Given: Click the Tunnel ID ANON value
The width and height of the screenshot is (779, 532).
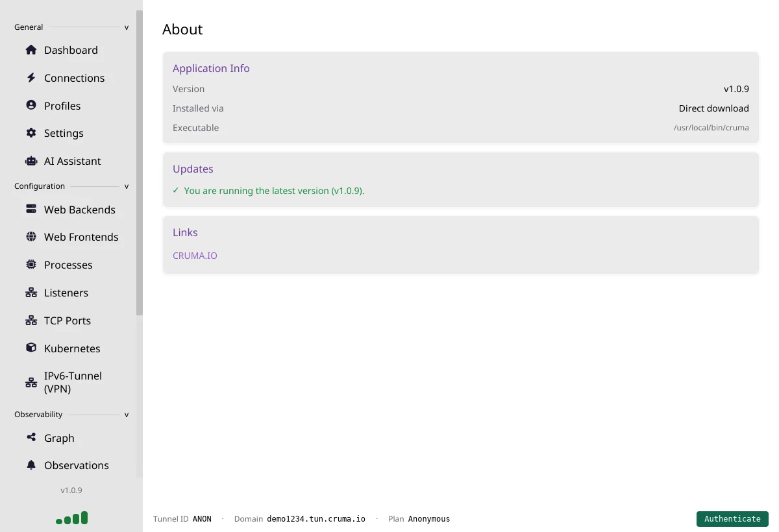Looking at the screenshot, I should coord(202,519).
